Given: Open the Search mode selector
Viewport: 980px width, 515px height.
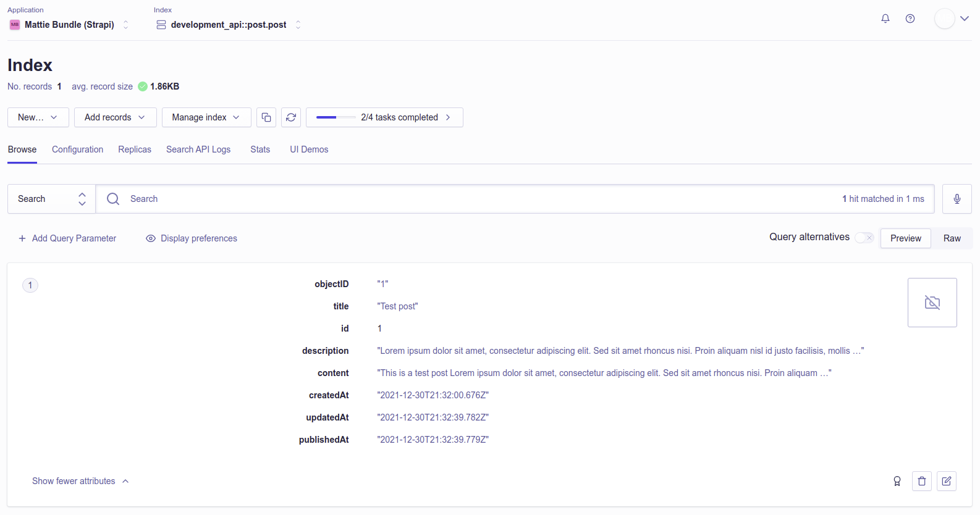Looking at the screenshot, I should click(x=51, y=199).
